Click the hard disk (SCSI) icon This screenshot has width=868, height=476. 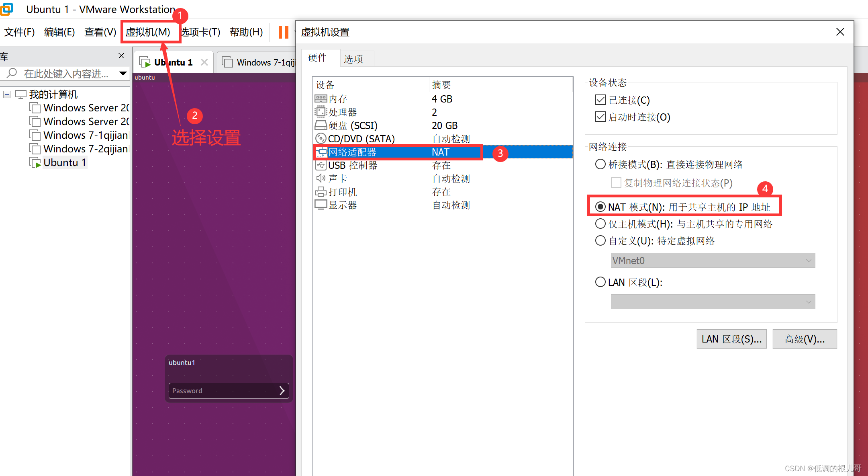click(321, 125)
